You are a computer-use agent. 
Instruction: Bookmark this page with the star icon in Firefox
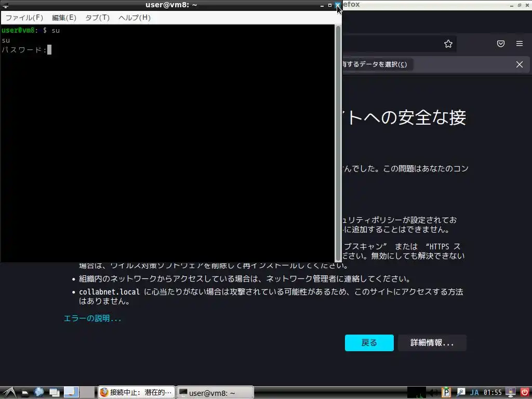pyautogui.click(x=448, y=44)
